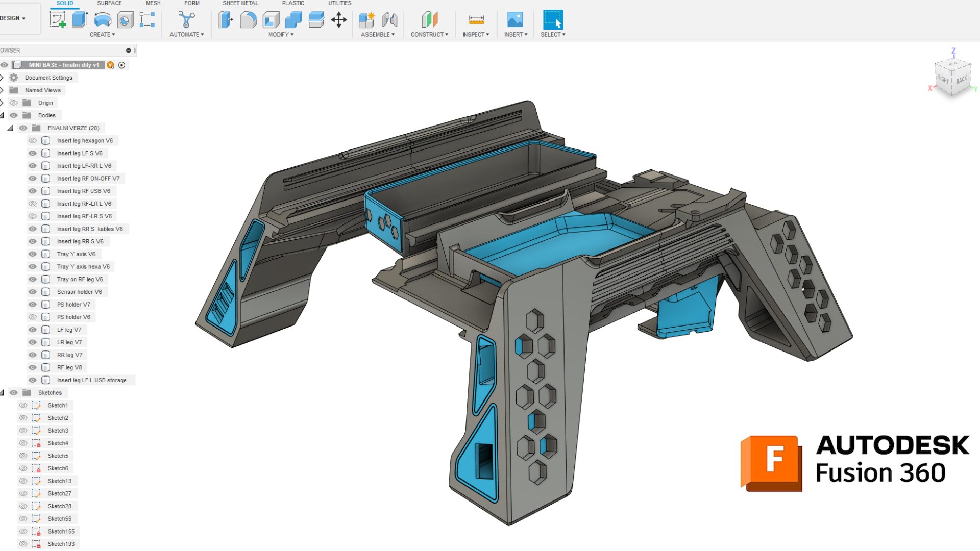This screenshot has height=551, width=980.
Task: Click the Create Sketch tool icon
Action: [57, 20]
